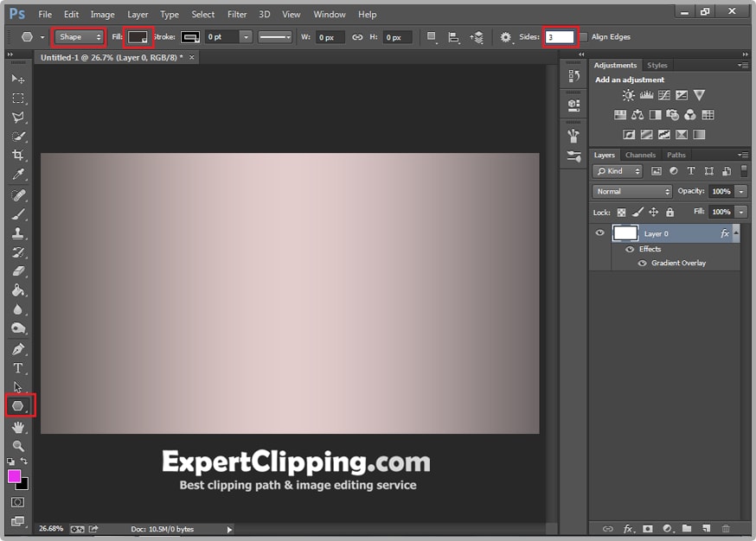Select the Eyedropper tool
Image resolution: width=756 pixels, height=541 pixels.
17,175
